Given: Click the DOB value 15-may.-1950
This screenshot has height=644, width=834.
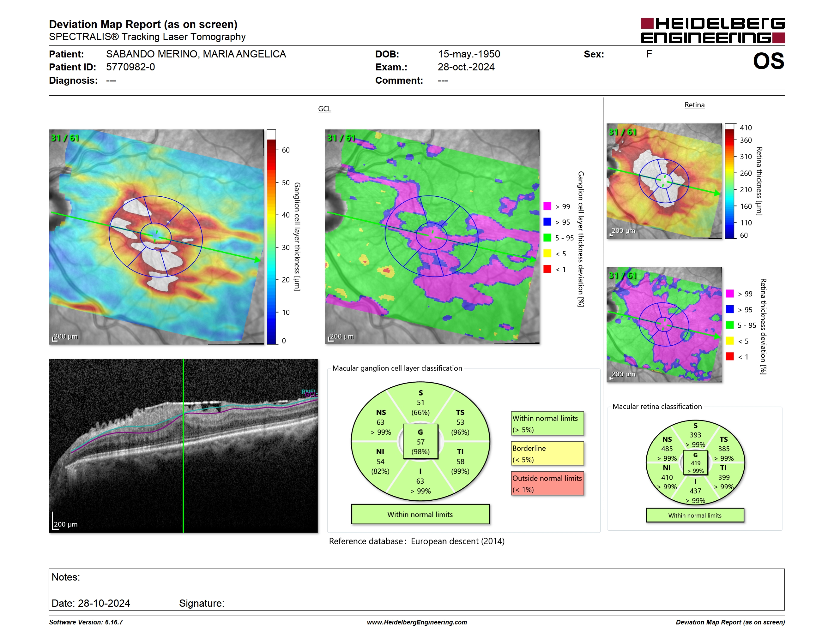Looking at the screenshot, I should pos(469,54).
